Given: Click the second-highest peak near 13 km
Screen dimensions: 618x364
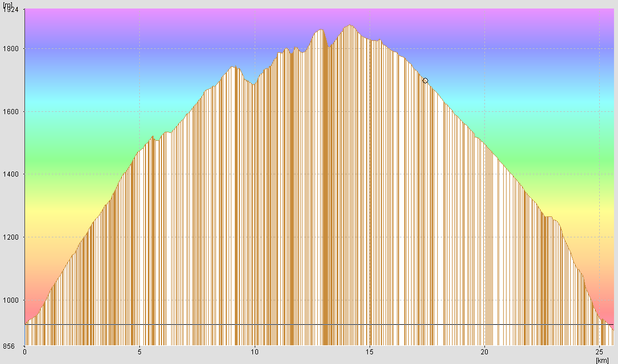Looking at the screenshot, I should pyautogui.click(x=321, y=30).
